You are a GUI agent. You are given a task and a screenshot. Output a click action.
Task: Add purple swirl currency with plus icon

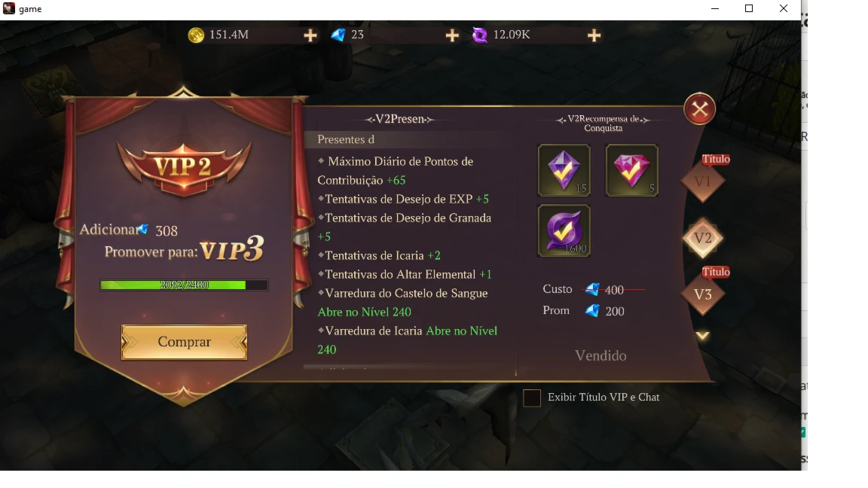click(594, 35)
